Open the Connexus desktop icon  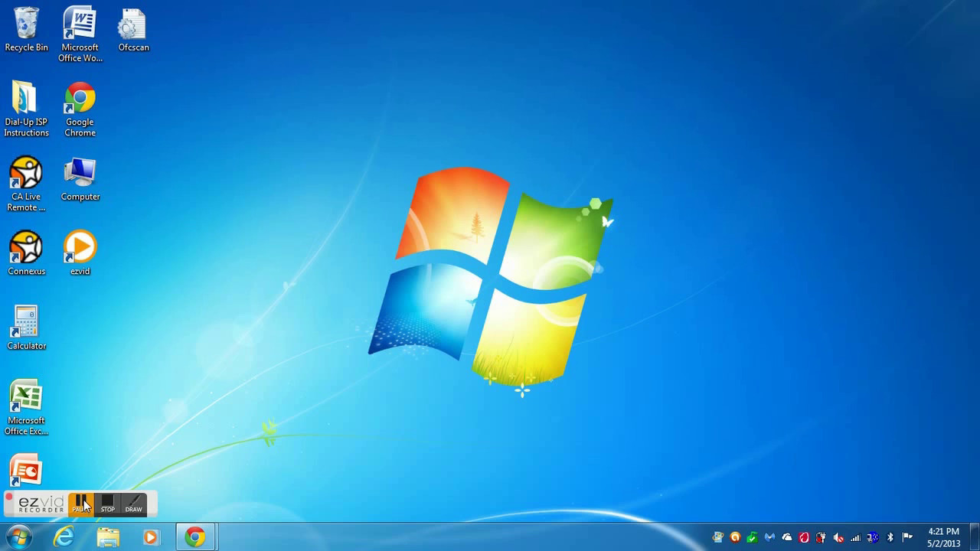(26, 249)
